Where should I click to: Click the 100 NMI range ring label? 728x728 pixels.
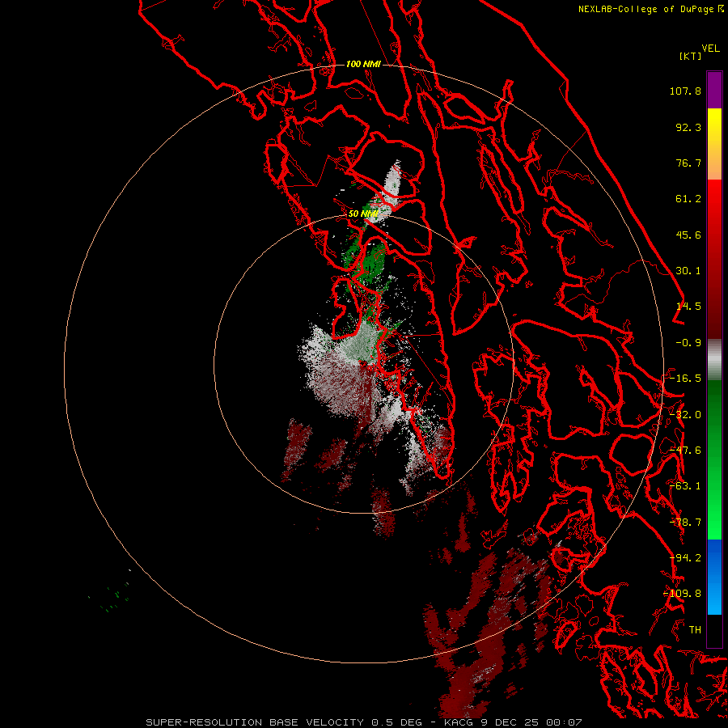(x=363, y=64)
